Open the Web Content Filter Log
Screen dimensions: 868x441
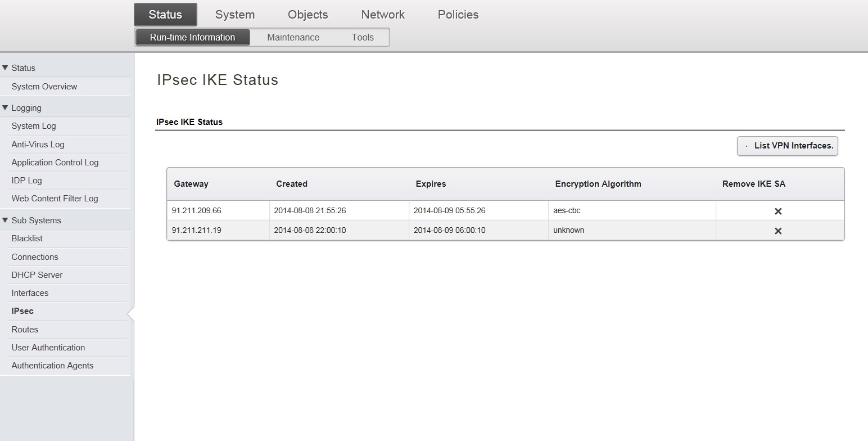(x=55, y=199)
